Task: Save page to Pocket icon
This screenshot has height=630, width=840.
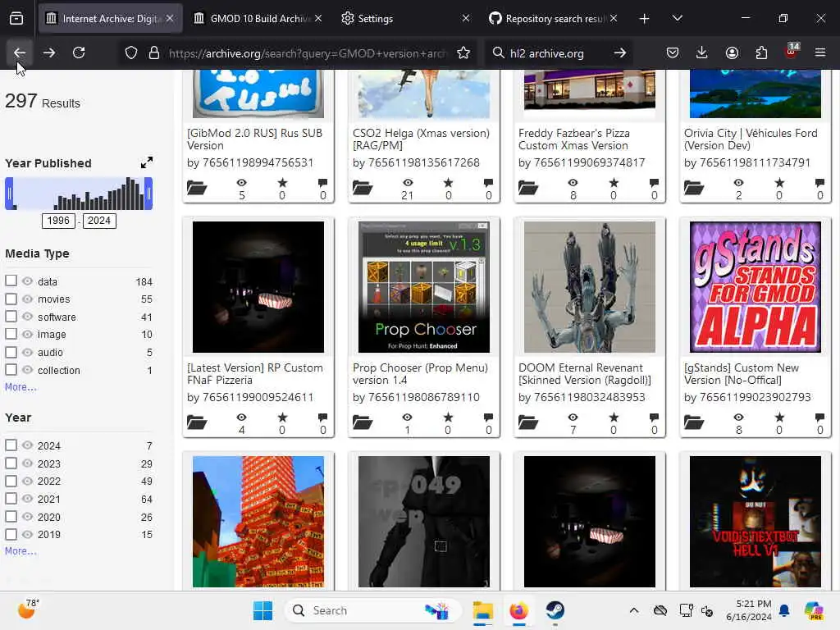Action: click(672, 52)
